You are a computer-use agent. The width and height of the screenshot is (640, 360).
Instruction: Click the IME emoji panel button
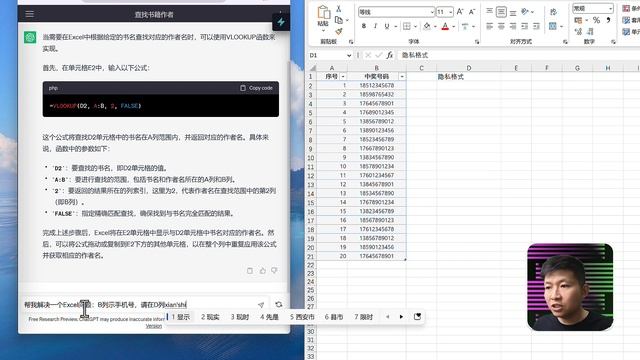(417, 317)
